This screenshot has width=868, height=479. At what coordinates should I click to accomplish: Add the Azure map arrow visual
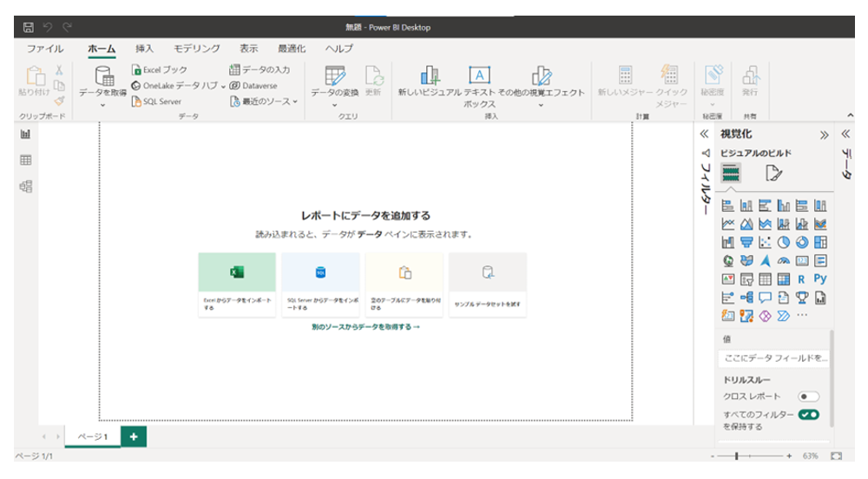coord(765,260)
